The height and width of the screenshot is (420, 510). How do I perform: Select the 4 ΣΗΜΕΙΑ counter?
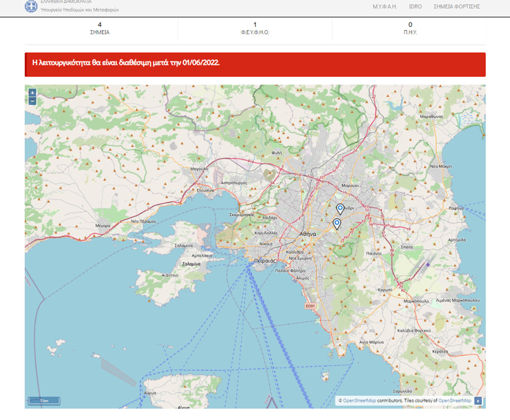click(100, 28)
